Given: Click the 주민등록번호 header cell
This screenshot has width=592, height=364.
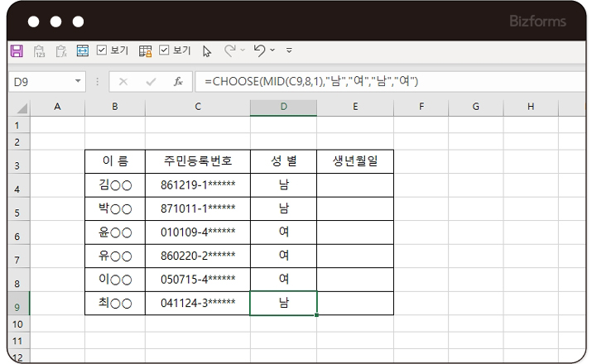Looking at the screenshot, I should (x=198, y=161).
